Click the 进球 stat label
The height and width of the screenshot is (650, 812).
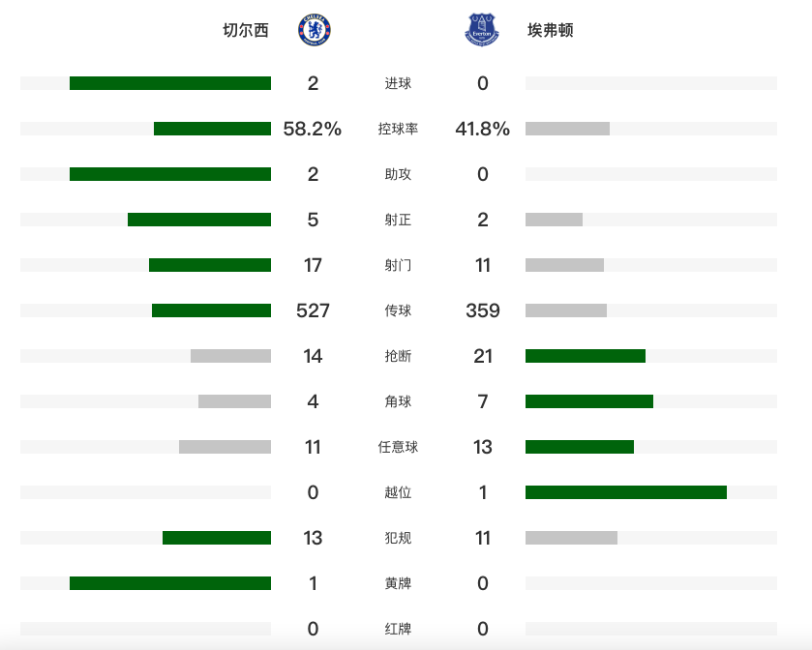coord(398,84)
